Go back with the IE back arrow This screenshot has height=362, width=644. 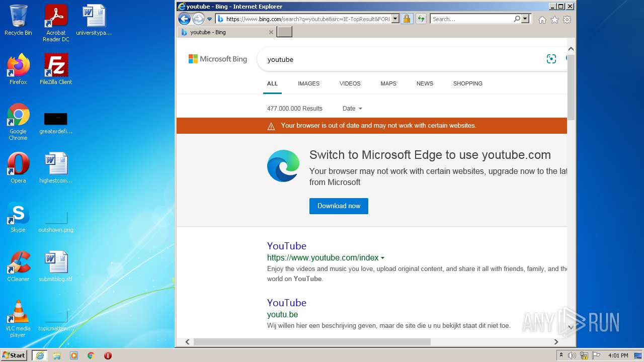click(184, 19)
